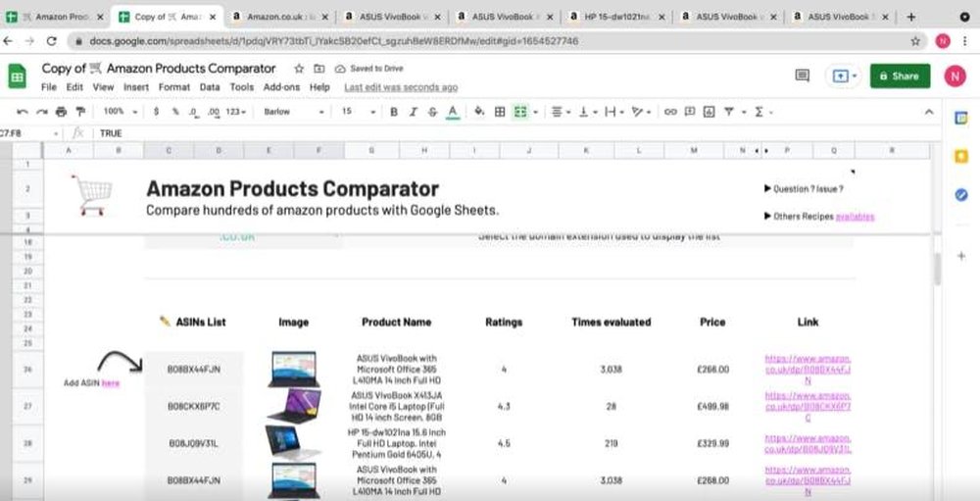Viewport: 980px width, 501px height.
Task: Open the font size 15 dropdown
Action: pos(359,112)
